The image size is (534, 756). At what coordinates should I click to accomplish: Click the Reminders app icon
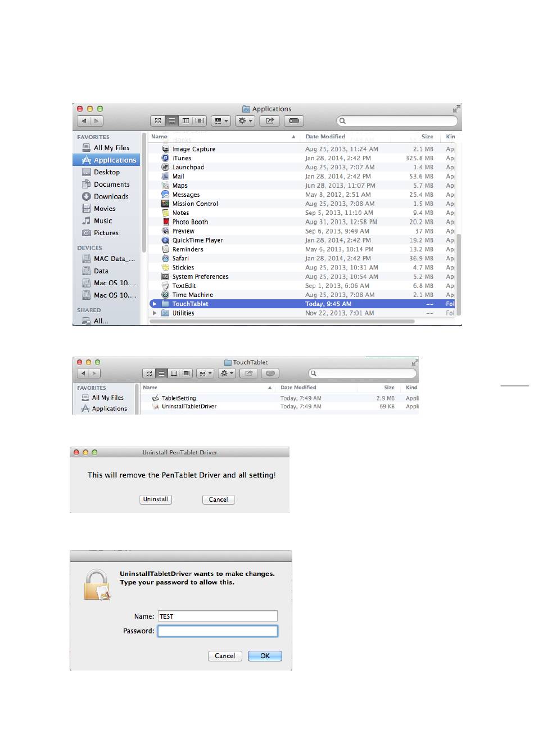[165, 249]
